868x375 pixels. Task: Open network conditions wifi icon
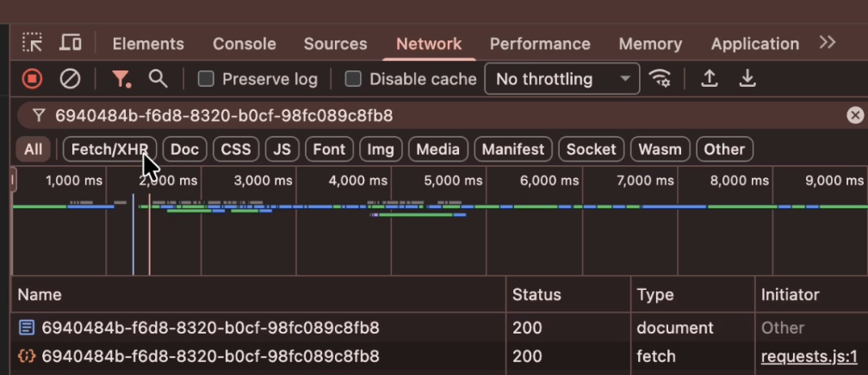[x=660, y=79]
